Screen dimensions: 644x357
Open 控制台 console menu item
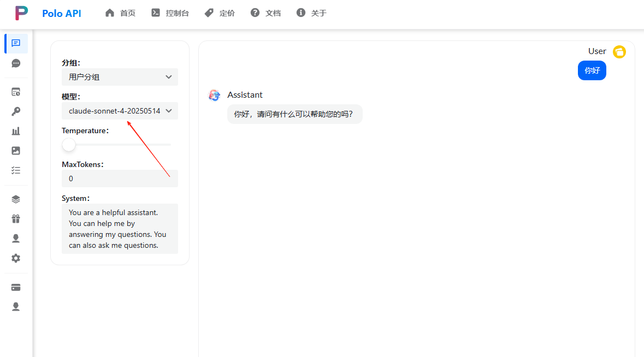pos(170,13)
